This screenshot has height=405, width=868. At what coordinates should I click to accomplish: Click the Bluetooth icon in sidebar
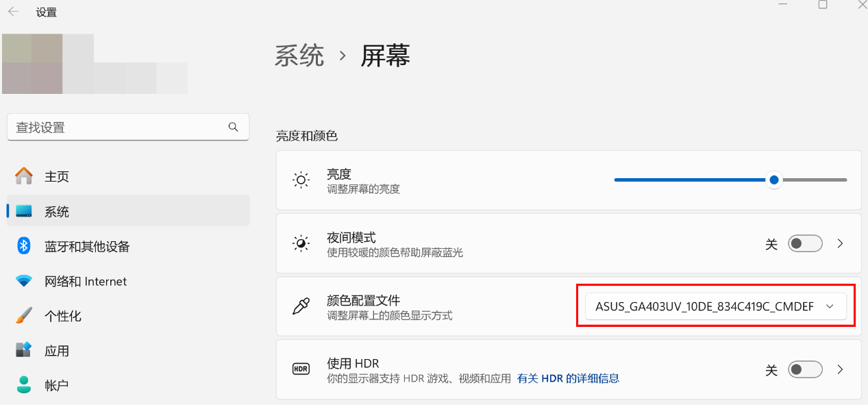[x=24, y=246]
